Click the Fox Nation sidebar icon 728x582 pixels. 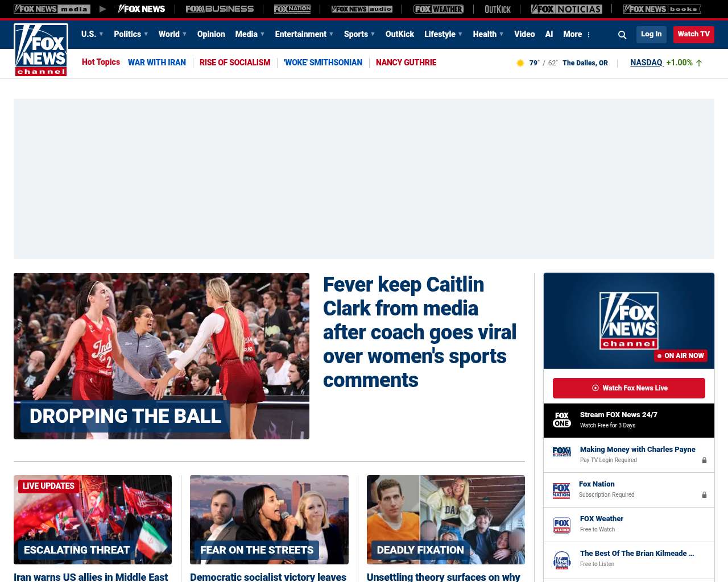click(561, 490)
